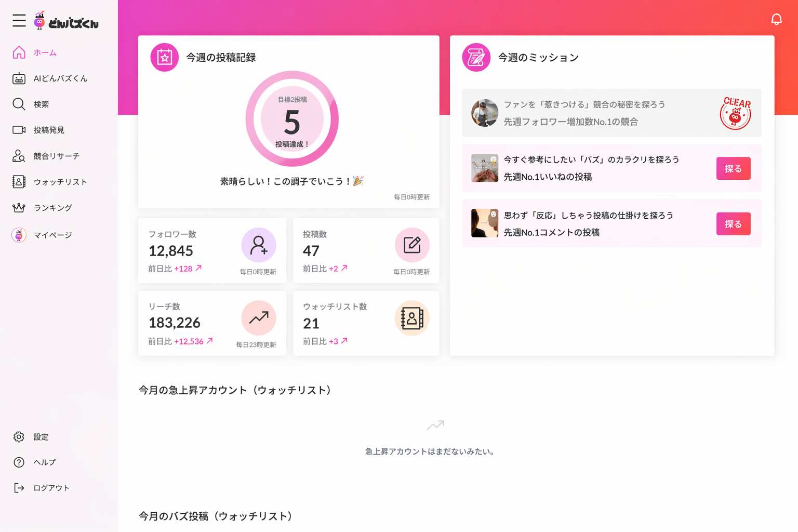Click the 5-post progress circle
This screenshot has width=798, height=532.
tap(292, 119)
